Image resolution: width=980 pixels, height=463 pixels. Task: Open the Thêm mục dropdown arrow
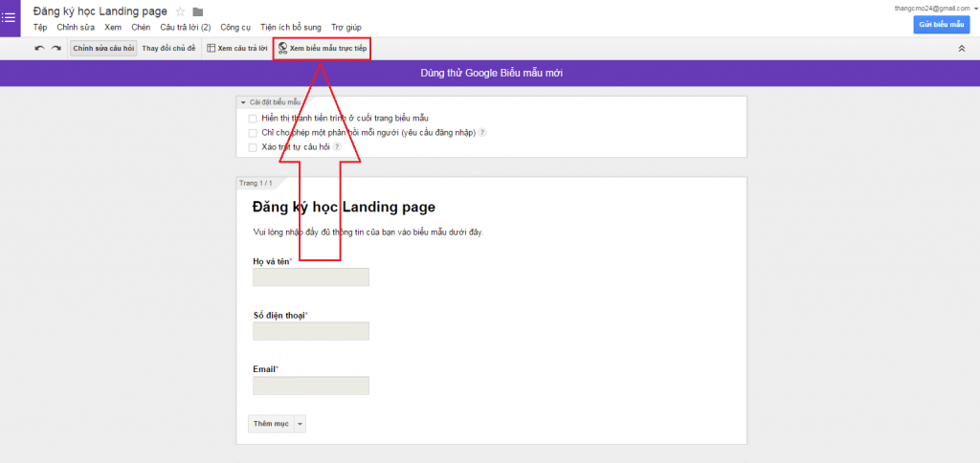[x=300, y=424]
